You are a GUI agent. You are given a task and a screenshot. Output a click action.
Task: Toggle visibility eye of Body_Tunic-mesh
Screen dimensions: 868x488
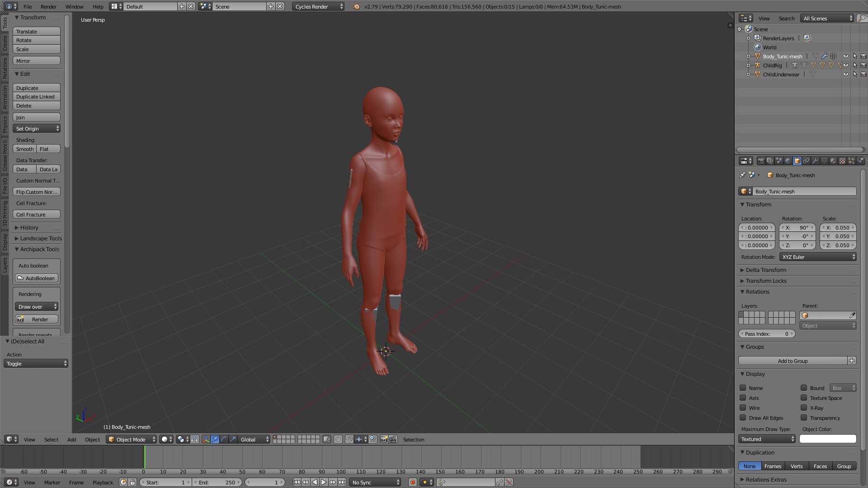tap(846, 56)
